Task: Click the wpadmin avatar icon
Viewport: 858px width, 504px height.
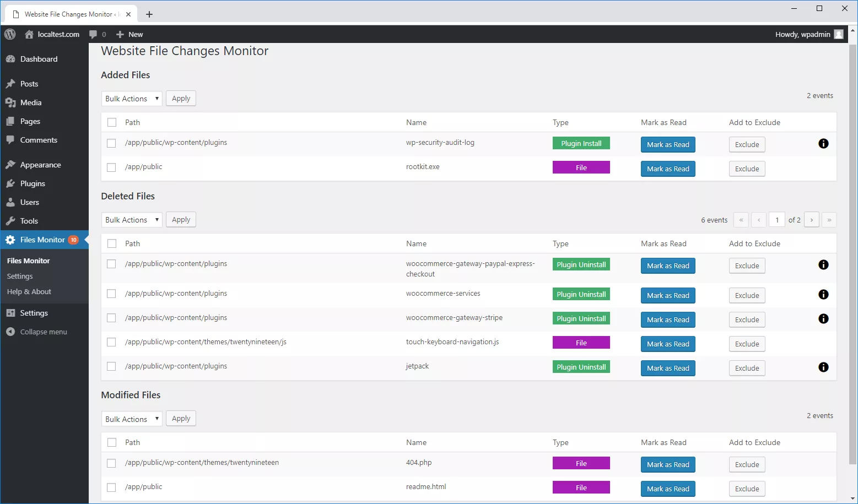Action: pyautogui.click(x=839, y=34)
